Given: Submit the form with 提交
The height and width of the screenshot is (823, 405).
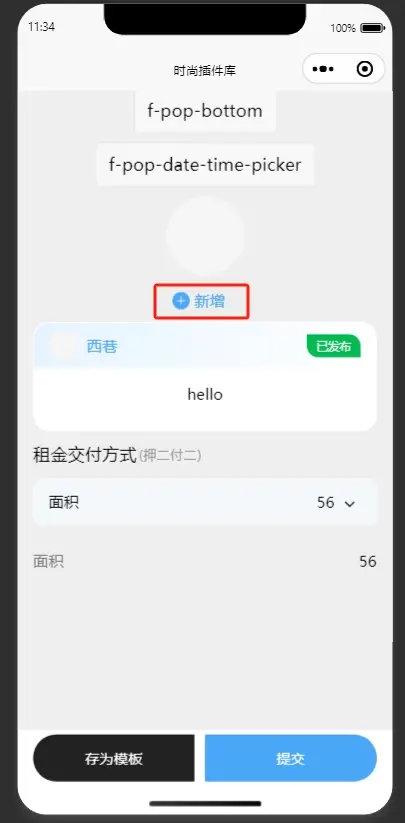Looking at the screenshot, I should pyautogui.click(x=291, y=758).
